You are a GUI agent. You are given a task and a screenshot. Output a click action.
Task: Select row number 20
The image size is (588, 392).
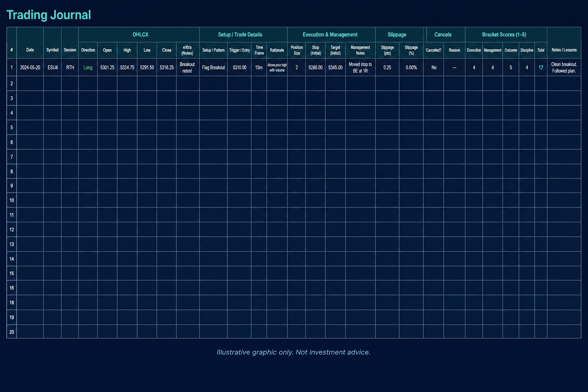pos(11,332)
